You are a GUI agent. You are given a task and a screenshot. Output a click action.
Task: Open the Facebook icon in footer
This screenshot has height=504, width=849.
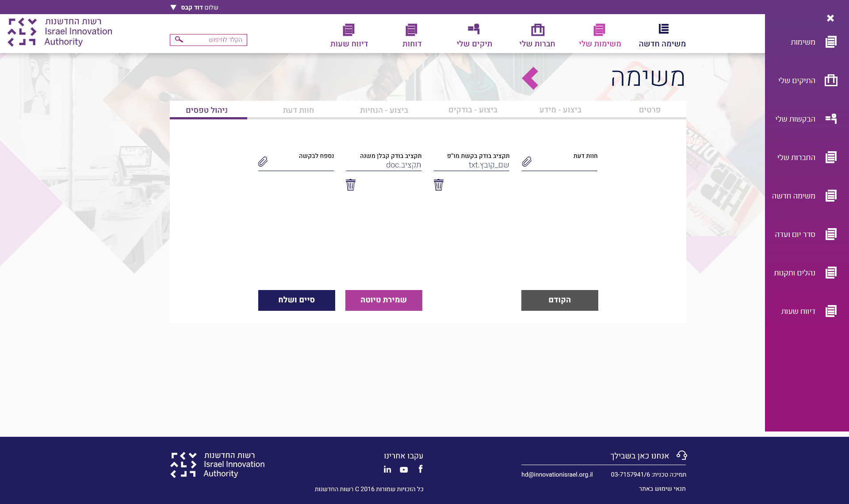pyautogui.click(x=421, y=469)
